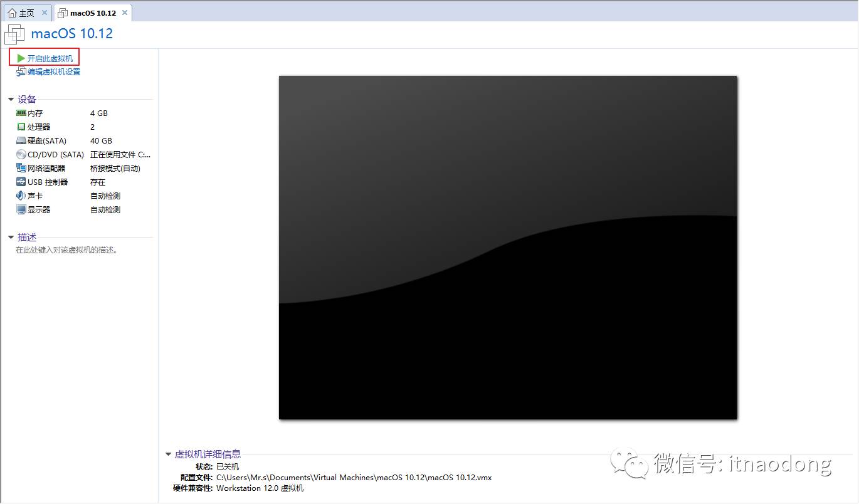Click the black VM screen preview

[508, 248]
